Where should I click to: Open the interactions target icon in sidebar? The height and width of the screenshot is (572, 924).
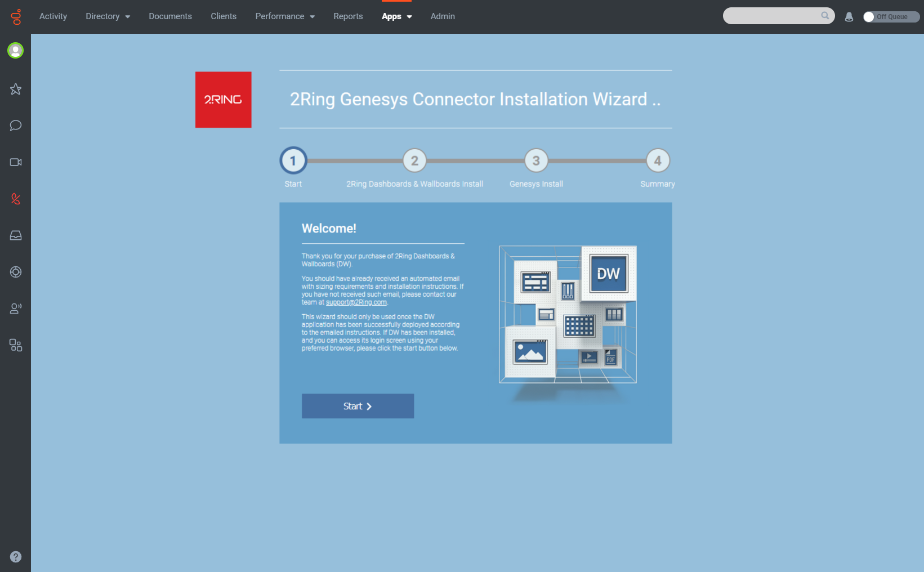pyautogui.click(x=15, y=272)
